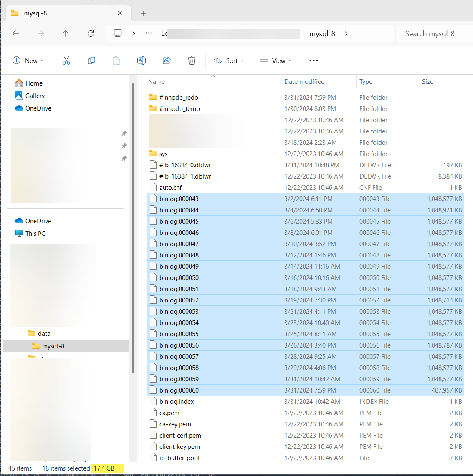Screen dimensions: 473x476
Task: Sort by the Size column header
Action: pos(427,82)
